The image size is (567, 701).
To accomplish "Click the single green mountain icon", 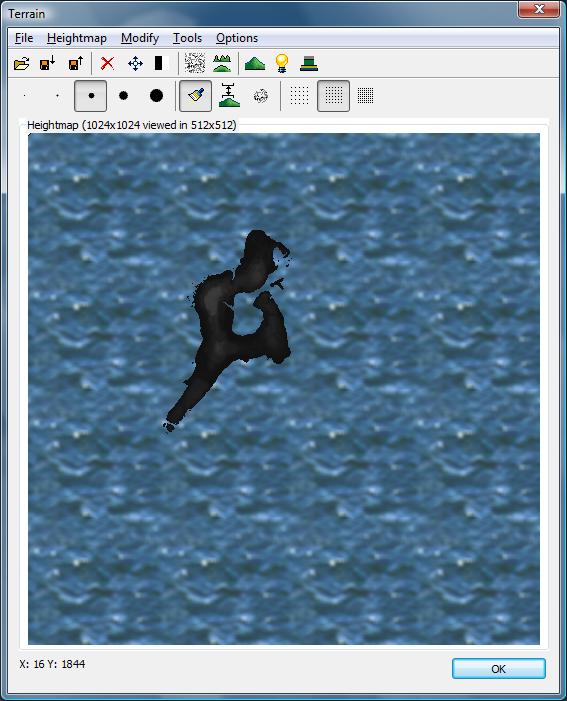I will click(255, 63).
